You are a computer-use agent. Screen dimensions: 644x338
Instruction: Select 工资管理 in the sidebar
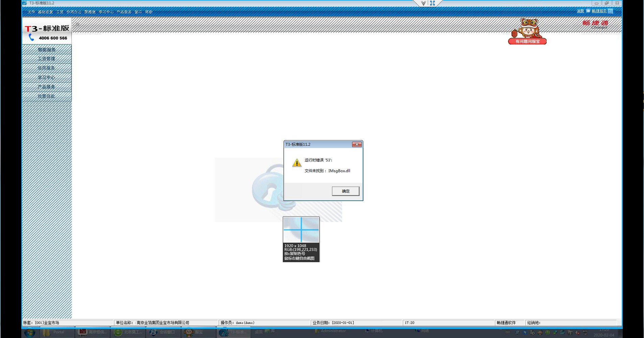(x=47, y=59)
